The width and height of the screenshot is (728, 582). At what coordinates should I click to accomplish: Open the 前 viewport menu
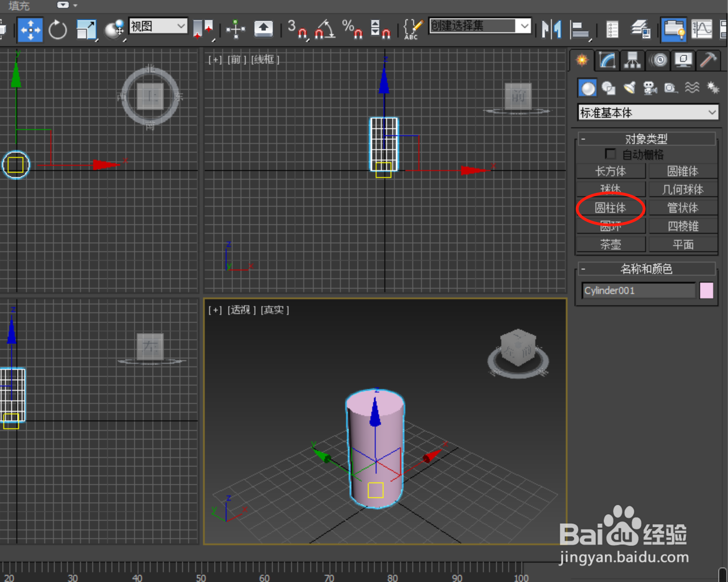pyautogui.click(x=237, y=59)
